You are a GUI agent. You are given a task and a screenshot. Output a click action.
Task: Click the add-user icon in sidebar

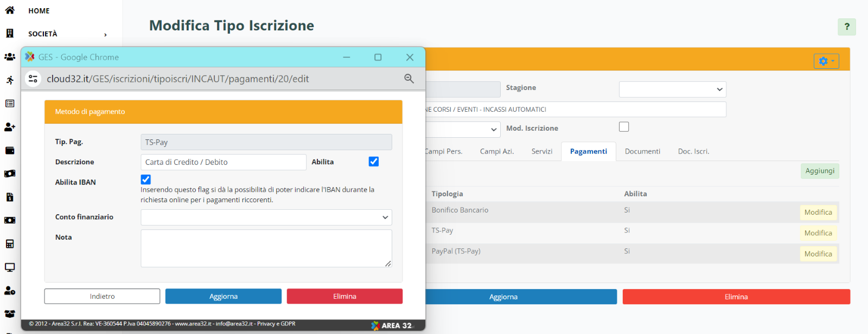click(x=10, y=127)
